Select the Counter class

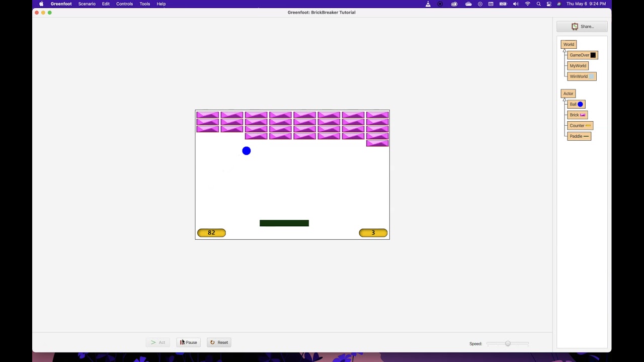(x=580, y=126)
